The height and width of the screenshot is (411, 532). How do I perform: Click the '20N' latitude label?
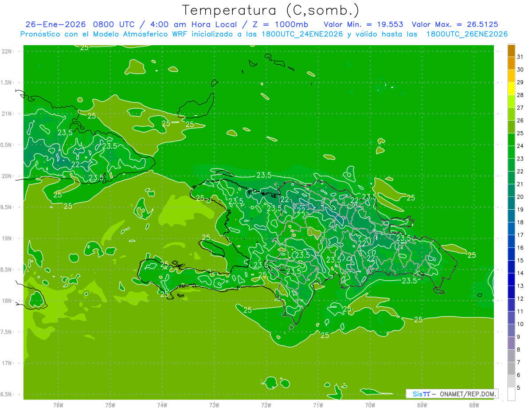(8, 176)
